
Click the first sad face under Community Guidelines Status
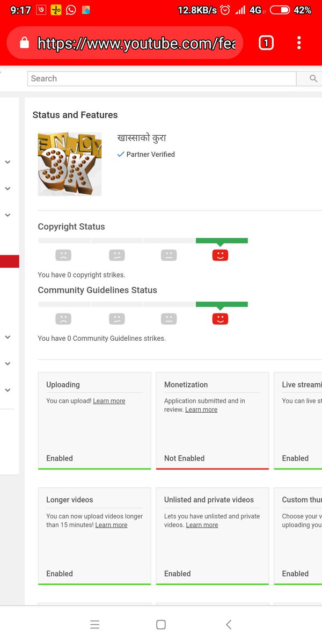pyautogui.click(x=63, y=319)
